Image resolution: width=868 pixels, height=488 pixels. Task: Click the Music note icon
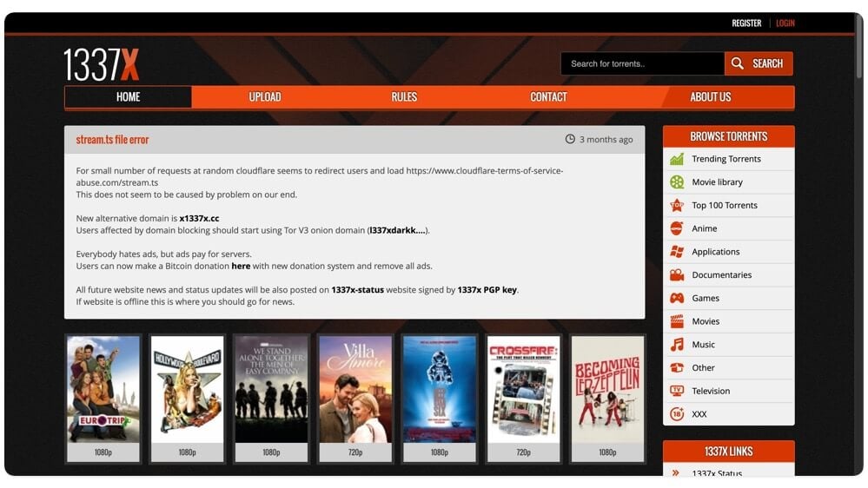(677, 345)
